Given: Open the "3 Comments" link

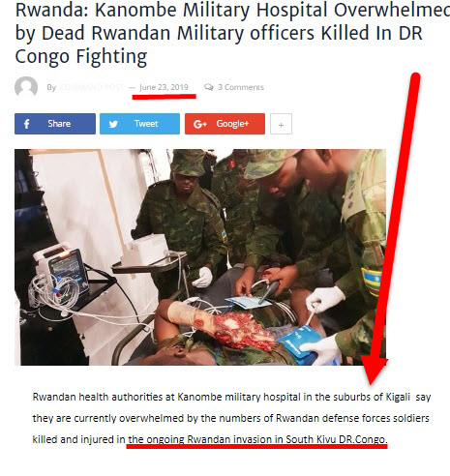Looking at the screenshot, I should click(x=241, y=87).
